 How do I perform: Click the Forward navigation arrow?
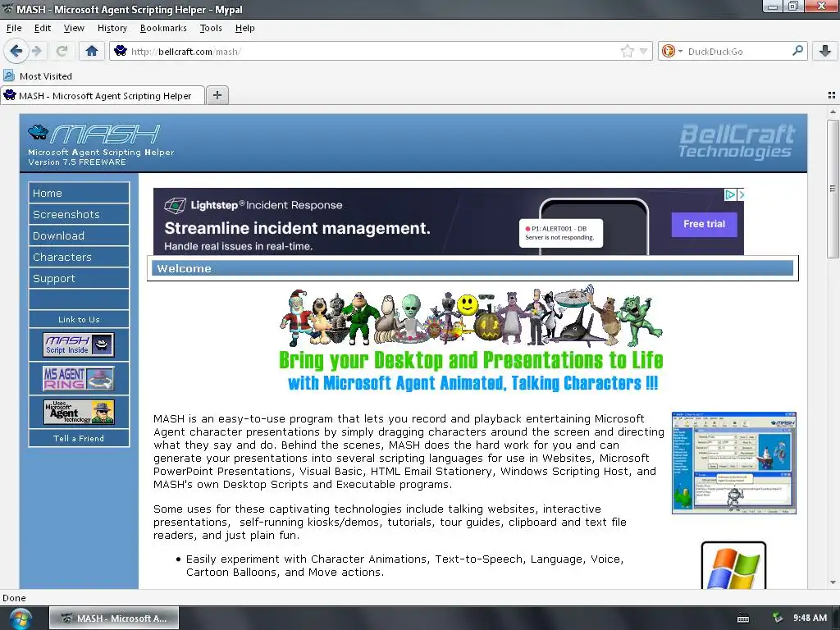pyautogui.click(x=36, y=51)
